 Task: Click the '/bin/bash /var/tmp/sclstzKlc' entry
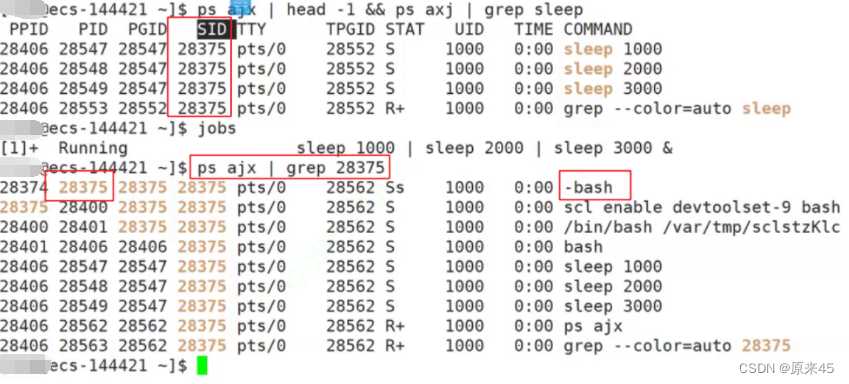[702, 226]
